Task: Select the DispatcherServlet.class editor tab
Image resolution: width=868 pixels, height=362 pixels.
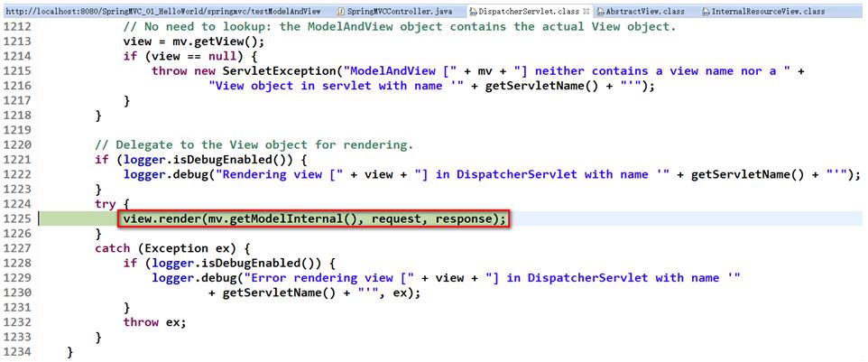Action: click(x=530, y=11)
